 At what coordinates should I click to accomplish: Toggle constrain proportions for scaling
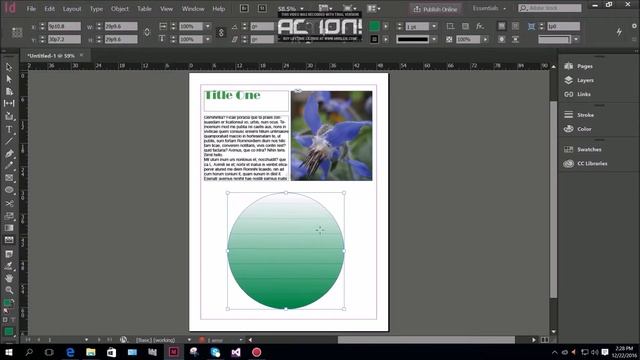[x=221, y=33]
